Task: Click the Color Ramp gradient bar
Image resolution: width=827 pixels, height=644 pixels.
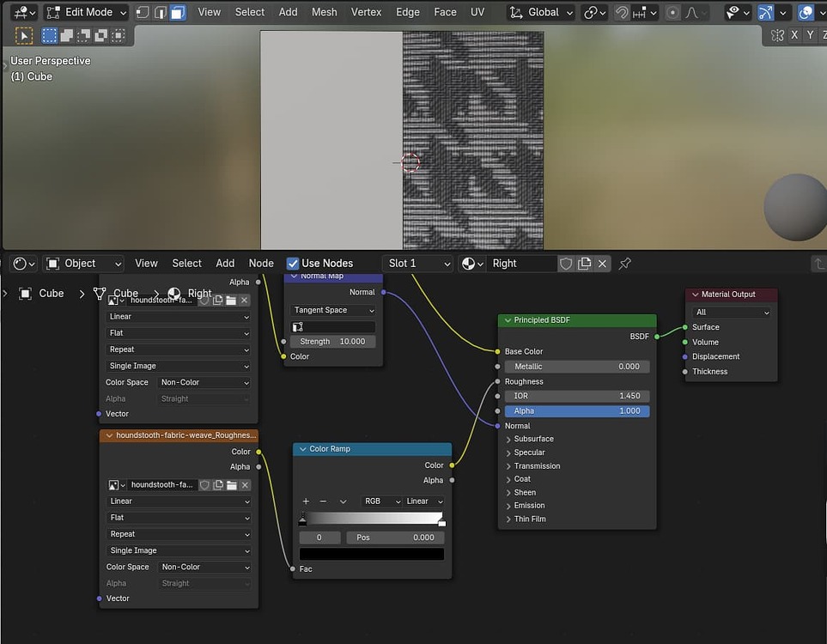Action: 371,519
